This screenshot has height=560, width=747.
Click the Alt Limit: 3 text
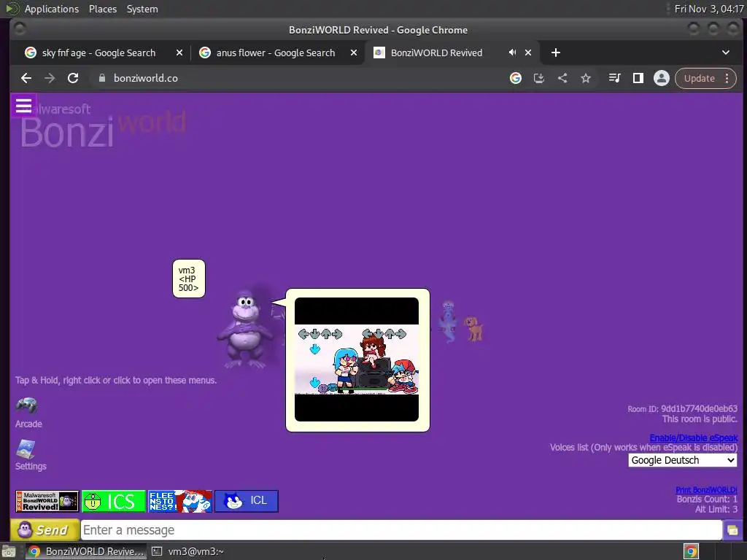tap(716, 509)
